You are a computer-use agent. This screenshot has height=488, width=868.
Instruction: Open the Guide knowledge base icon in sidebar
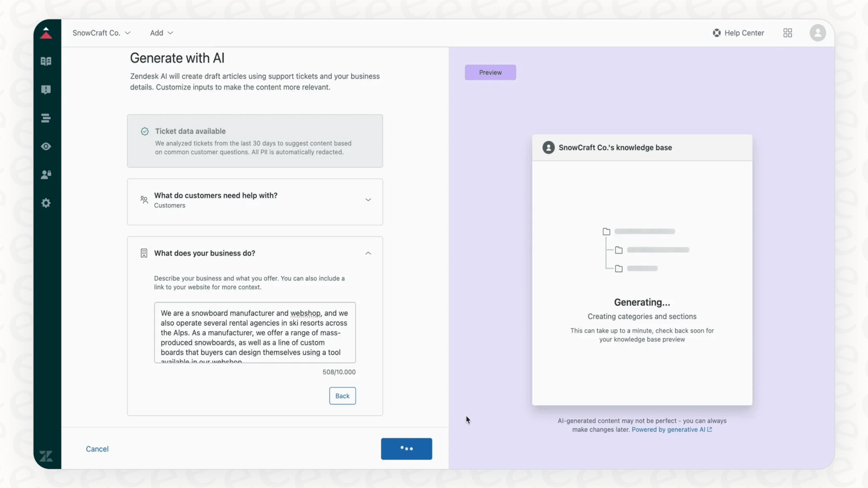[x=46, y=61]
